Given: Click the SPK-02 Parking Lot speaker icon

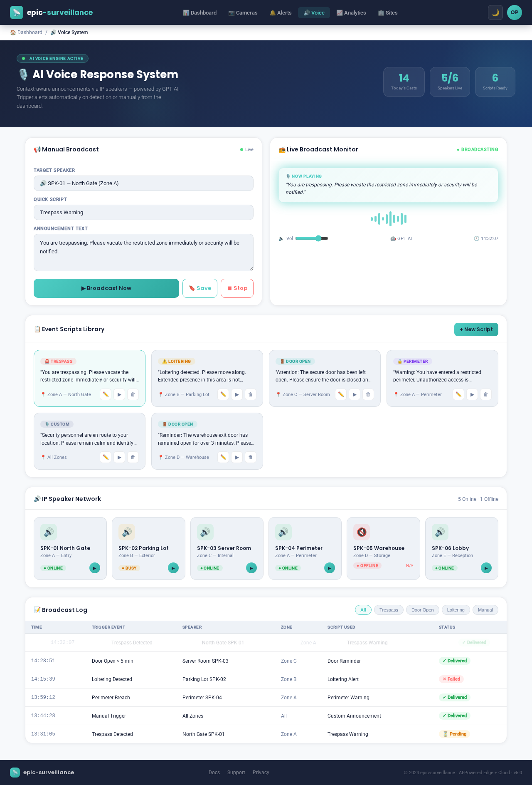Looking at the screenshot, I should (x=127, y=532).
